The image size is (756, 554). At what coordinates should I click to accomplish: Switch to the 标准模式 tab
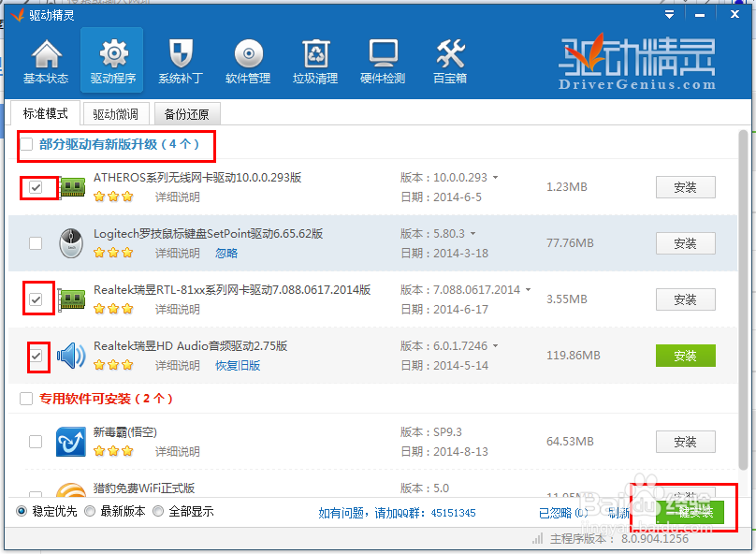coord(45,113)
